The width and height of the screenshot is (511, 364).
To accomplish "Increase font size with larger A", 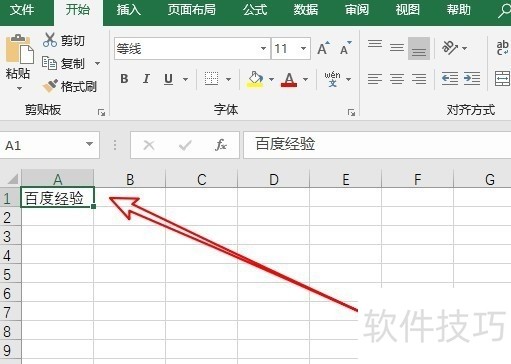I will coord(323,49).
